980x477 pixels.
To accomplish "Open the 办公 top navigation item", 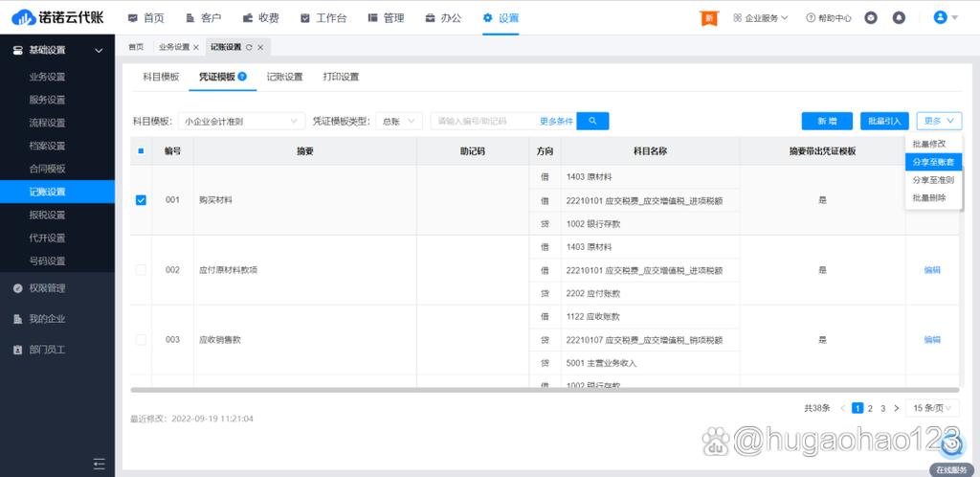I will coord(444,18).
